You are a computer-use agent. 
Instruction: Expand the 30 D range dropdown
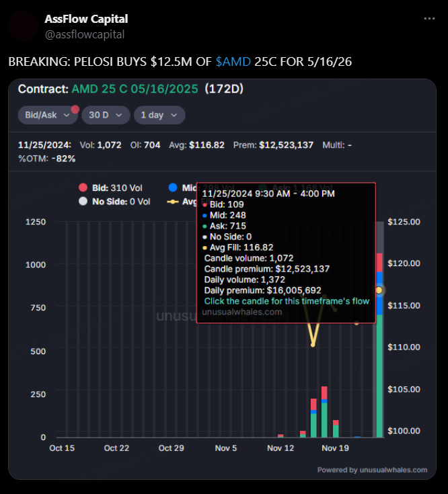point(106,115)
